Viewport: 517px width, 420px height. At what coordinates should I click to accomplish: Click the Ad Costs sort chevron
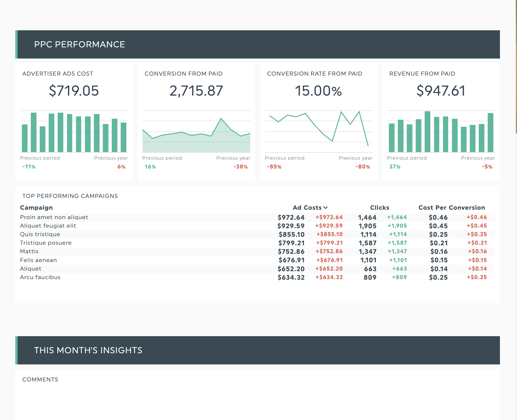click(x=325, y=208)
